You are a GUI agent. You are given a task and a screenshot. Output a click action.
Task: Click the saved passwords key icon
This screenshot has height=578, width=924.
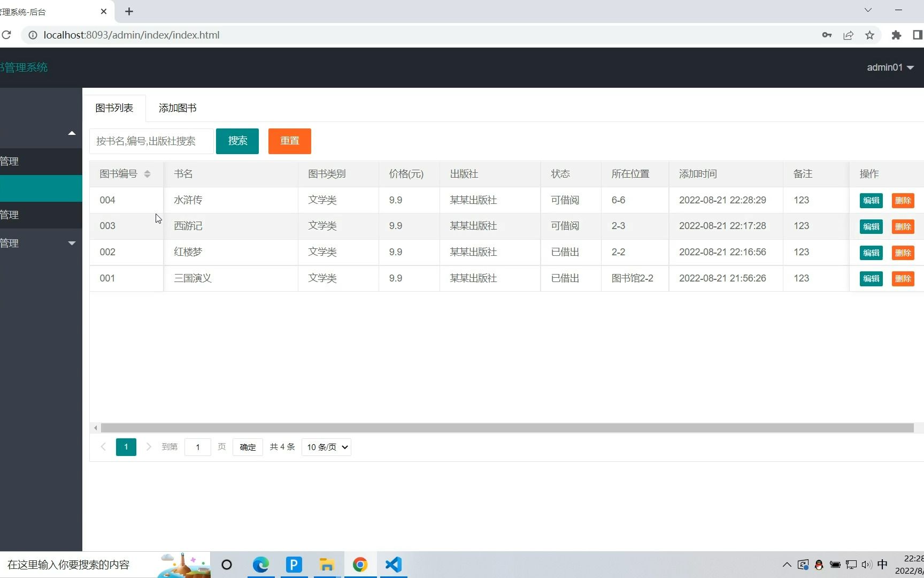(x=827, y=35)
